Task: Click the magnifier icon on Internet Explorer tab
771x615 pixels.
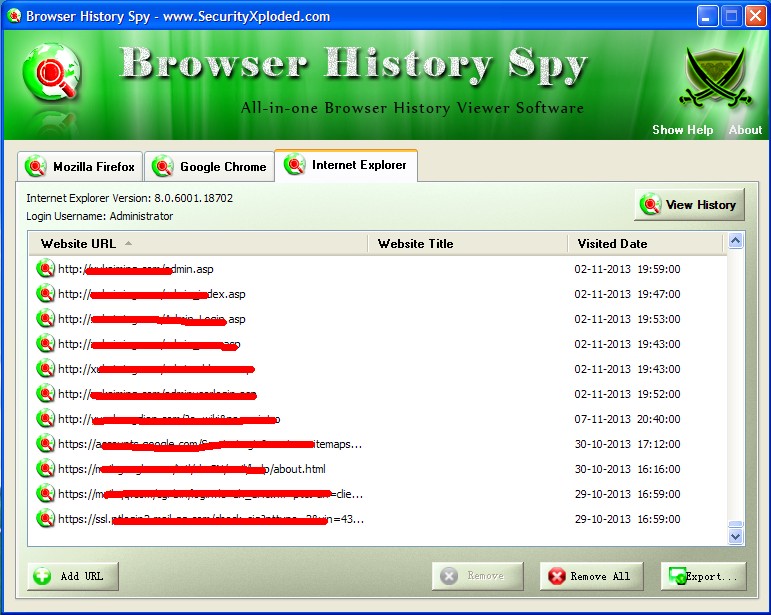Action: [x=294, y=165]
